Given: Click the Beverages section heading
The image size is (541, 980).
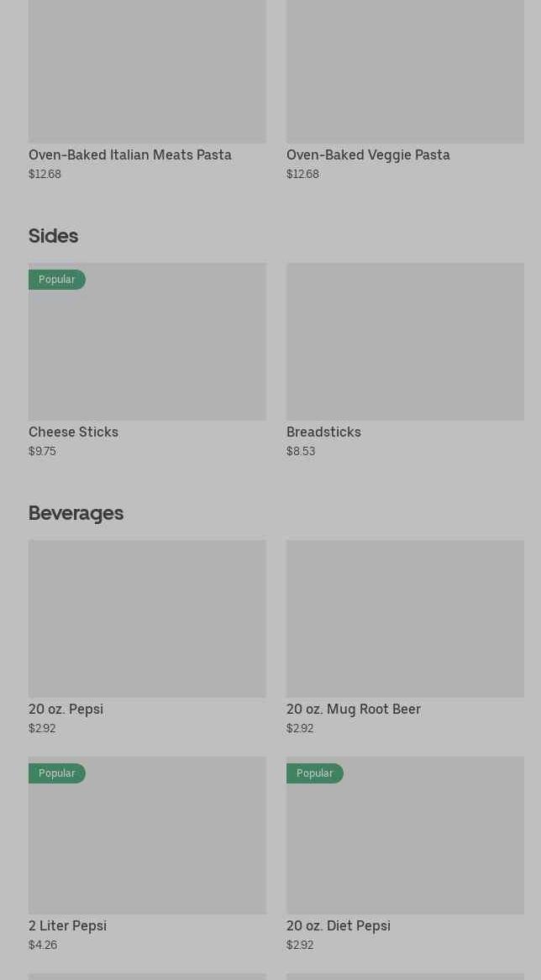Looking at the screenshot, I should pos(76,512).
